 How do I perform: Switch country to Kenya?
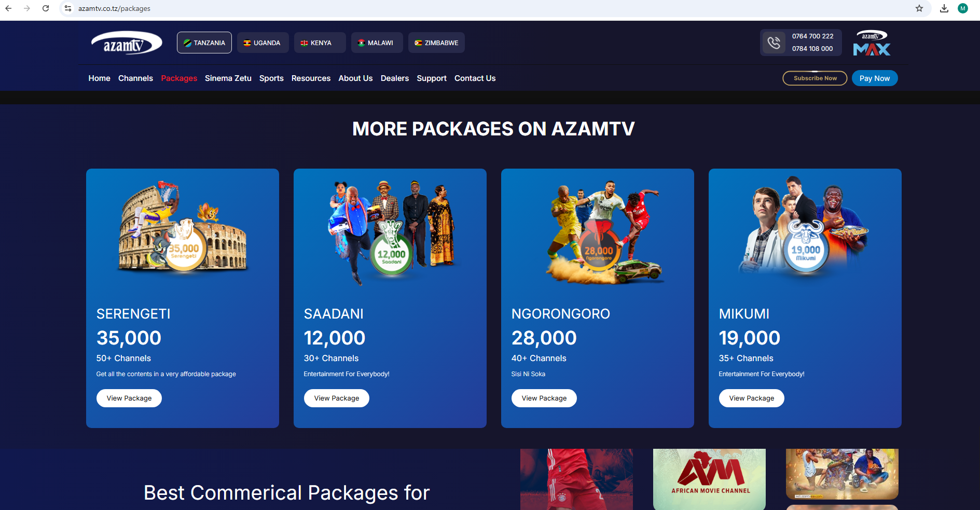[320, 43]
